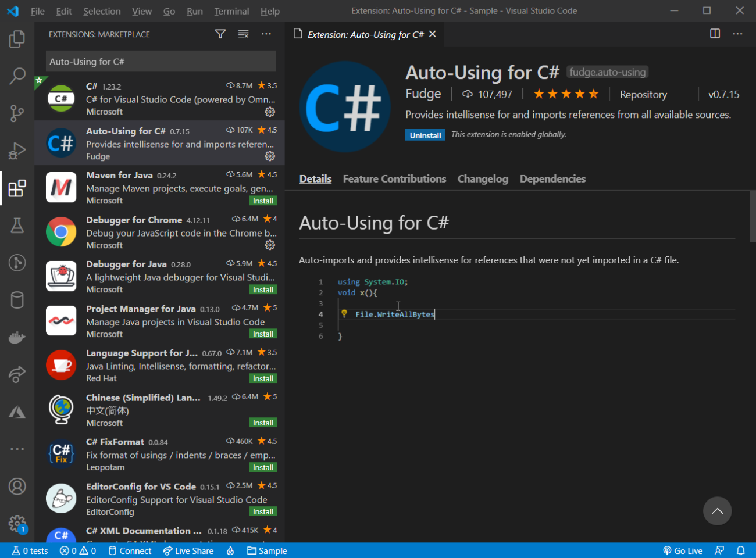Click the feedback icon in status bar

[x=719, y=550]
